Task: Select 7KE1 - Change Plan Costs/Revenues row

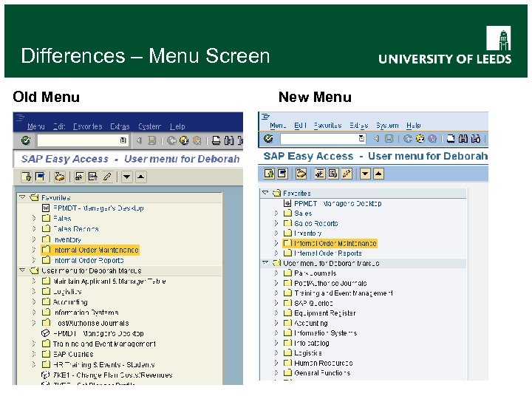Action: click(x=112, y=375)
